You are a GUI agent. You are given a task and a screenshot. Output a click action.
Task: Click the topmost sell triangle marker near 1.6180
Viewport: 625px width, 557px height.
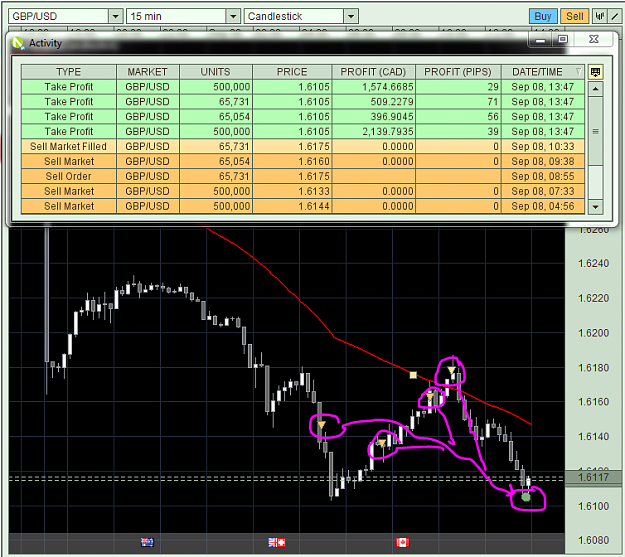pyautogui.click(x=451, y=371)
